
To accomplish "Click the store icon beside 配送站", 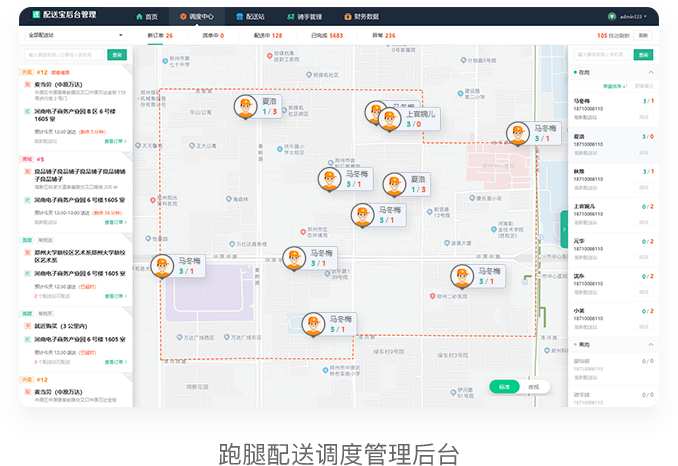I will click(x=239, y=16).
